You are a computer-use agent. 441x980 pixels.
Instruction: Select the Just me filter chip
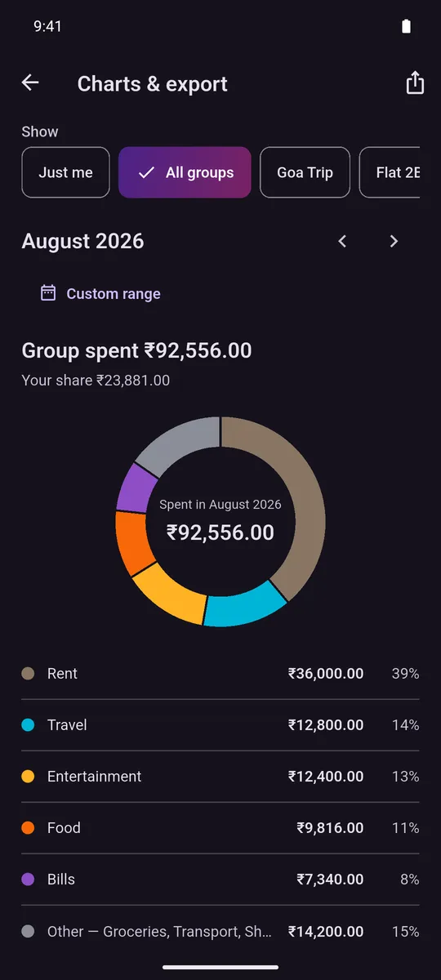tap(65, 172)
